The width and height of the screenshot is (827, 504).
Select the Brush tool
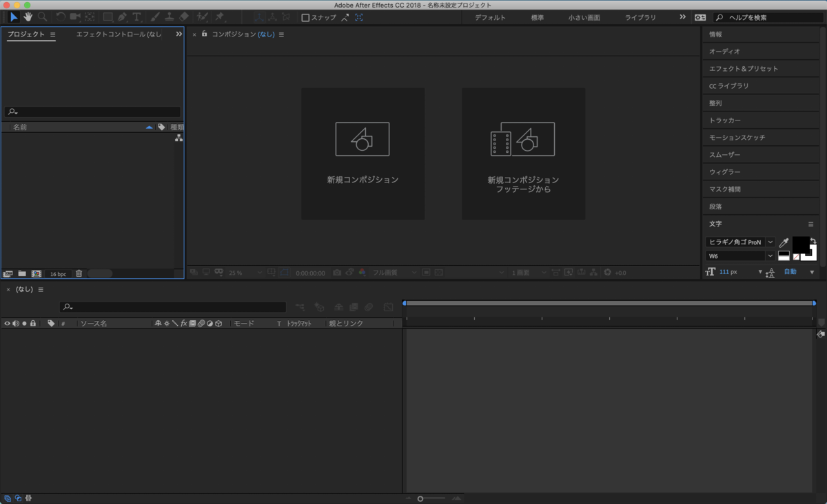pyautogui.click(x=155, y=17)
